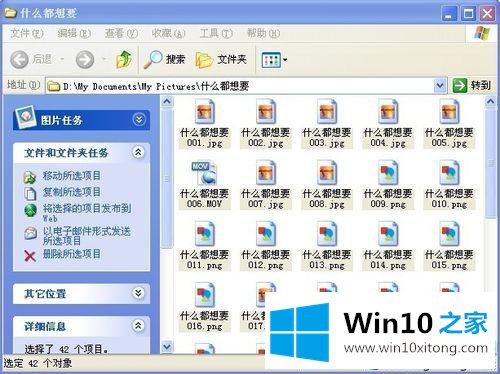
Task: Select file icon 什么都想要008.jpg
Action: (327, 173)
